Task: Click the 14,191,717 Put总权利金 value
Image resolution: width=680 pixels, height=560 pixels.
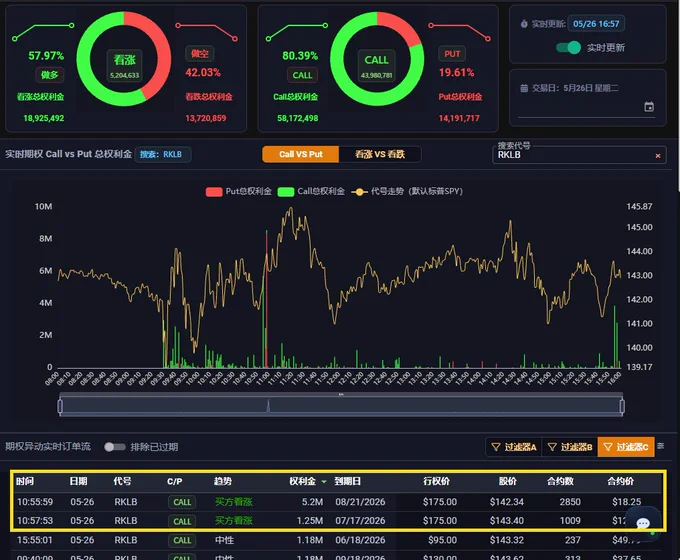Action: tap(459, 118)
